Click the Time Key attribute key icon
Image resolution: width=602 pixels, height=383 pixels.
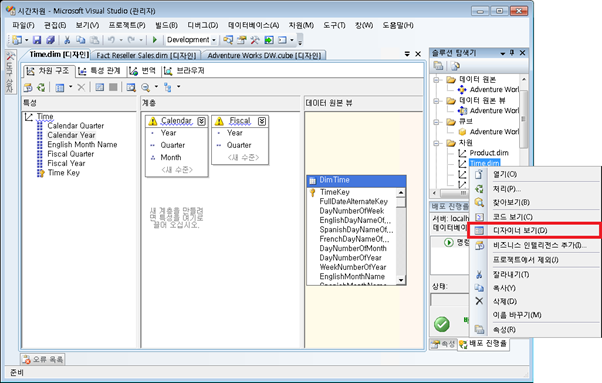40,173
